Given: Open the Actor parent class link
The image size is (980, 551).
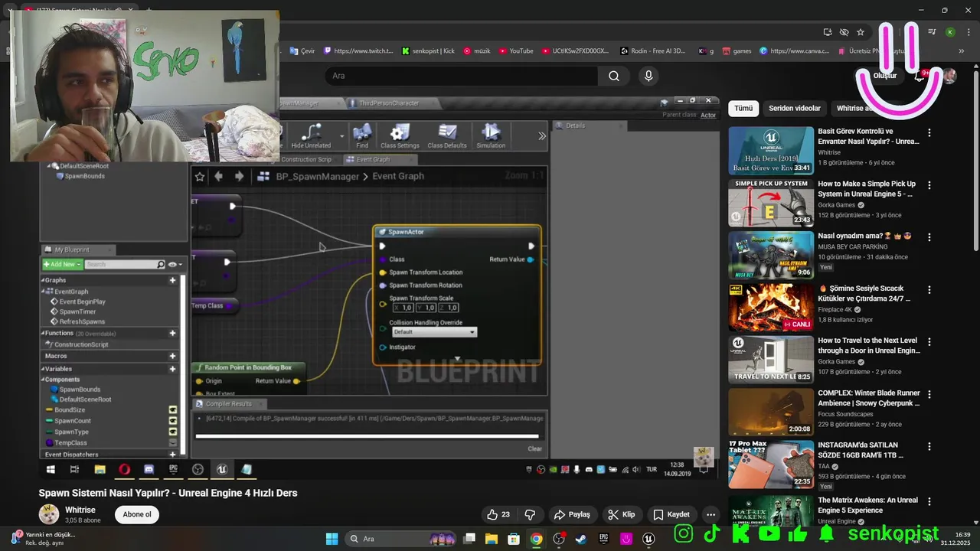Looking at the screenshot, I should click(x=708, y=116).
